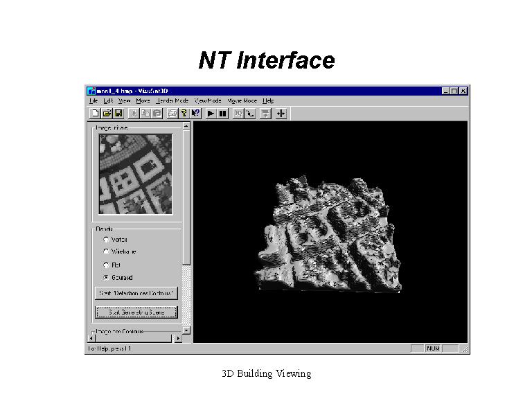This screenshot has width=532, height=399.
Task: Click the side panel scroll down arrow
Action: (186, 330)
